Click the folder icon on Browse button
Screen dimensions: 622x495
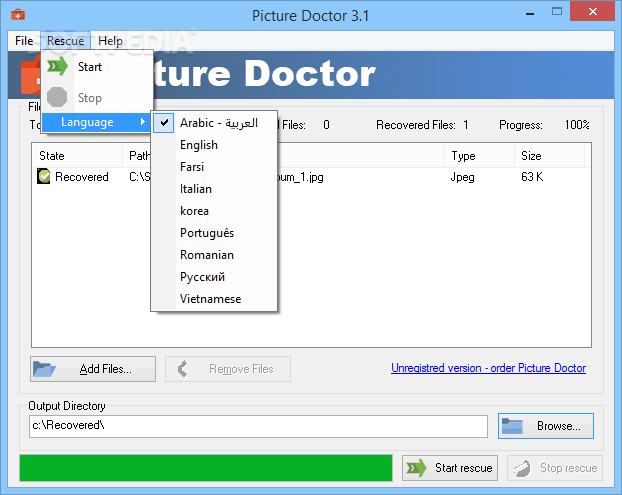[x=512, y=426]
